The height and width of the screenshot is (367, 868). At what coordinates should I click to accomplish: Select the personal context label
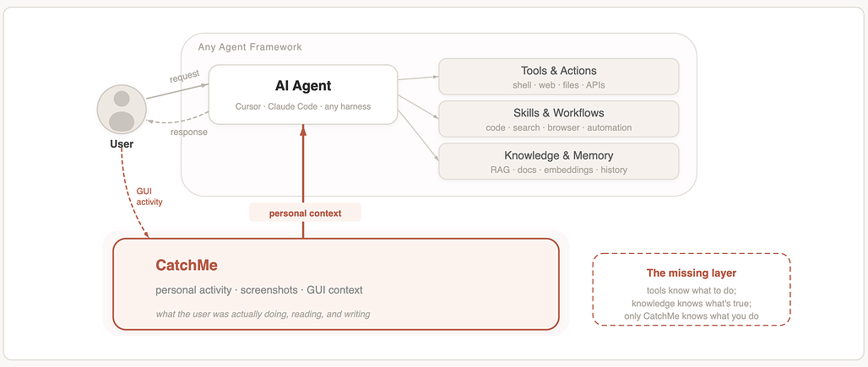[305, 213]
